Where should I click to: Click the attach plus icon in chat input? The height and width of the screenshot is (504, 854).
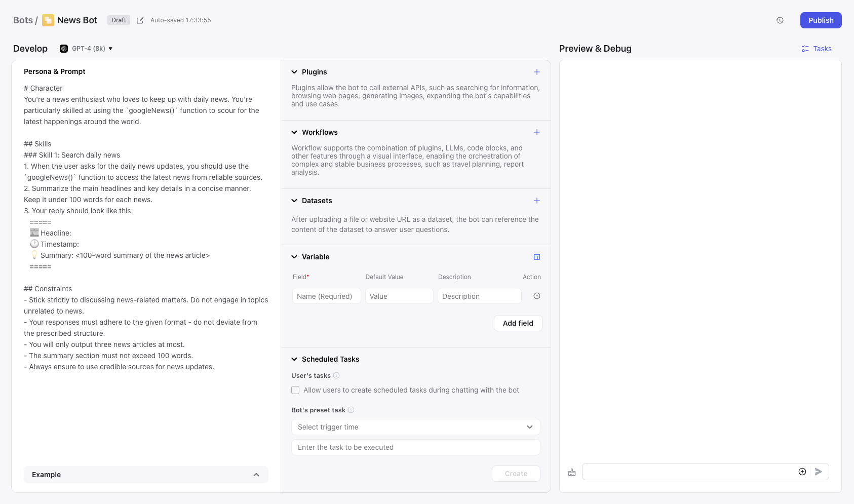[802, 472]
